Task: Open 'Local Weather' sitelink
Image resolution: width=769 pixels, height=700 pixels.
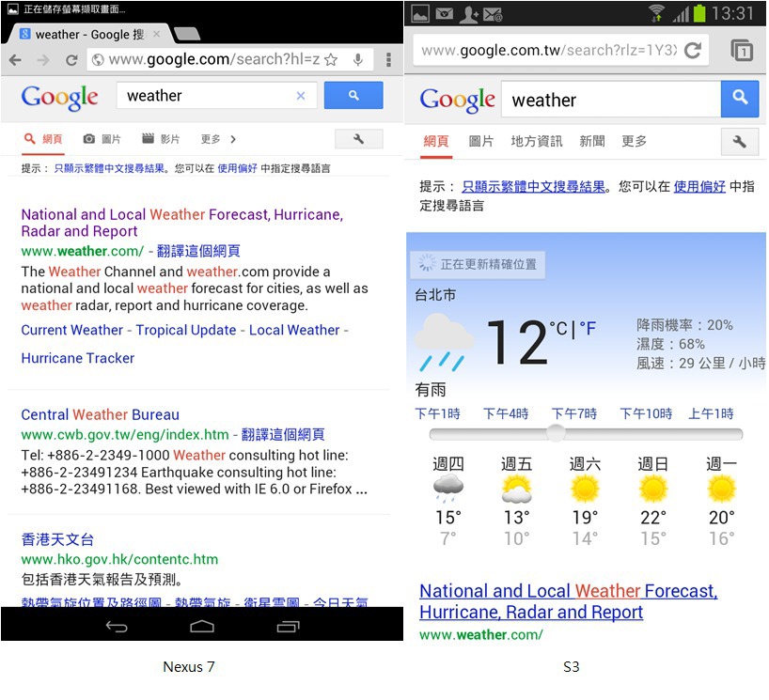Action: [x=294, y=330]
